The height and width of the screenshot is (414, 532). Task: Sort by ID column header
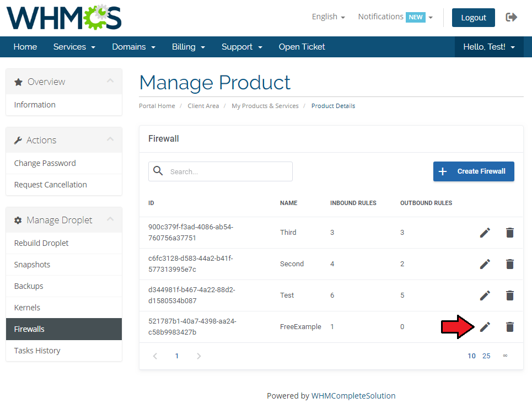click(x=151, y=203)
